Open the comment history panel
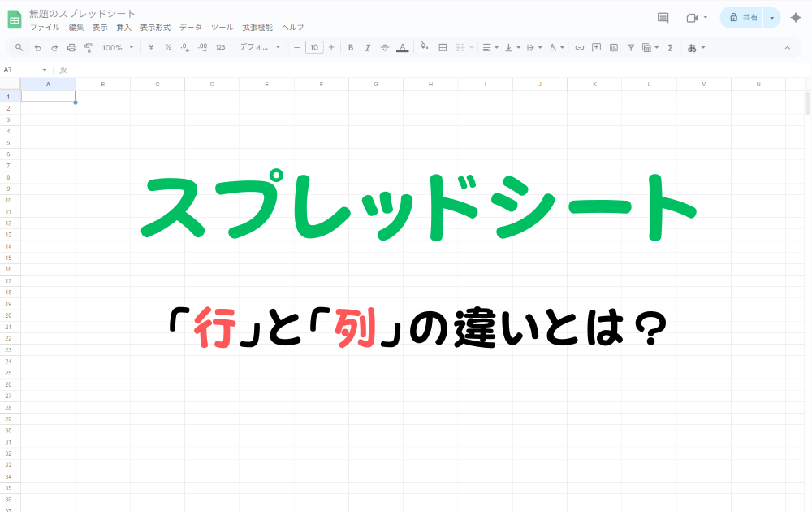This screenshot has width=812, height=512. point(662,17)
